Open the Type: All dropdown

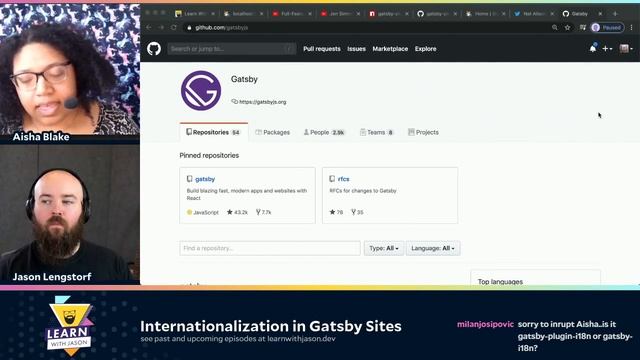[384, 248]
